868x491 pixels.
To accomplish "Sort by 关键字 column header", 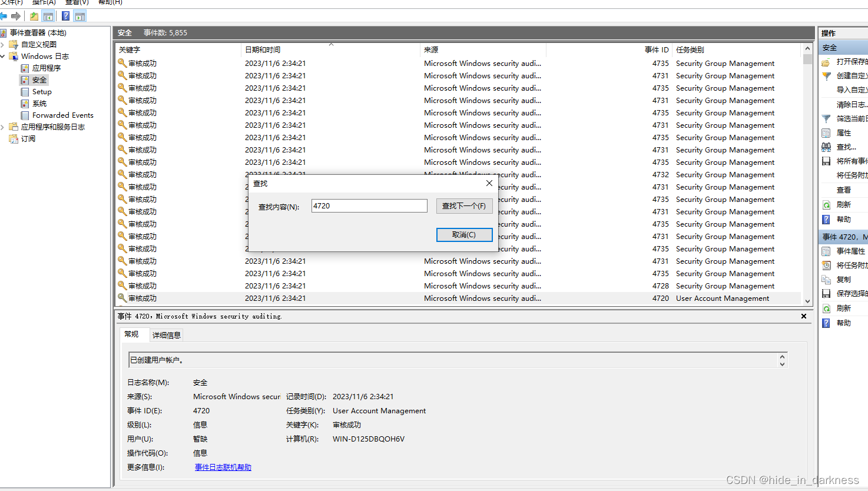I will [177, 50].
